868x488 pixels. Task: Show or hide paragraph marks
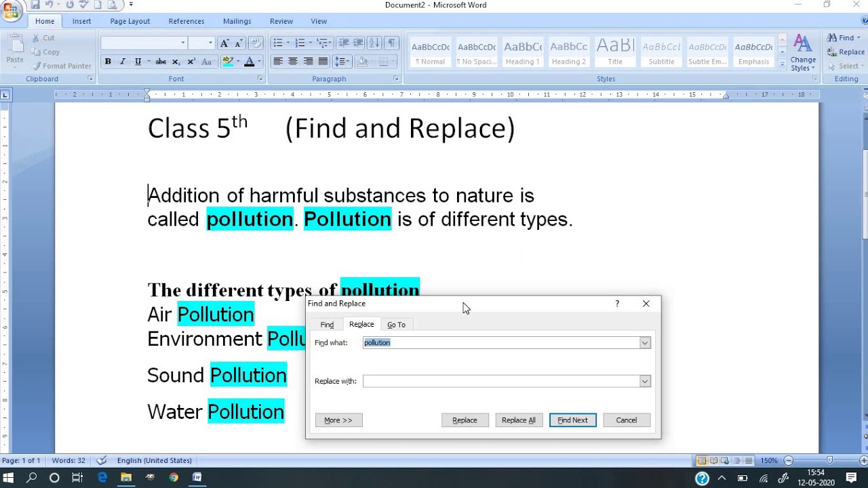pos(391,43)
